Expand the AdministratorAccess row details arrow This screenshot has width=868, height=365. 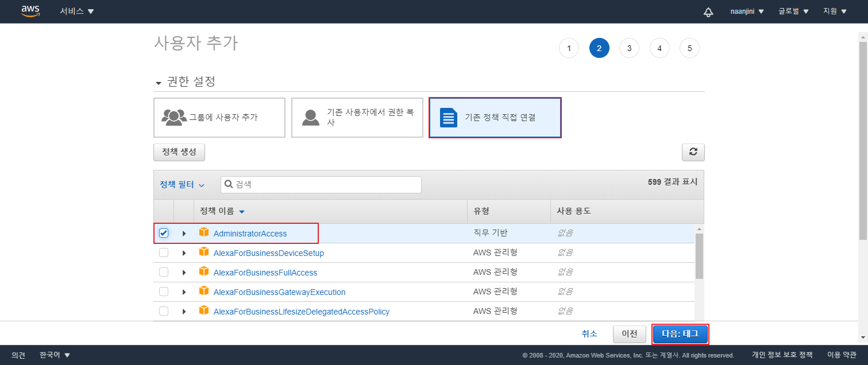tap(184, 234)
